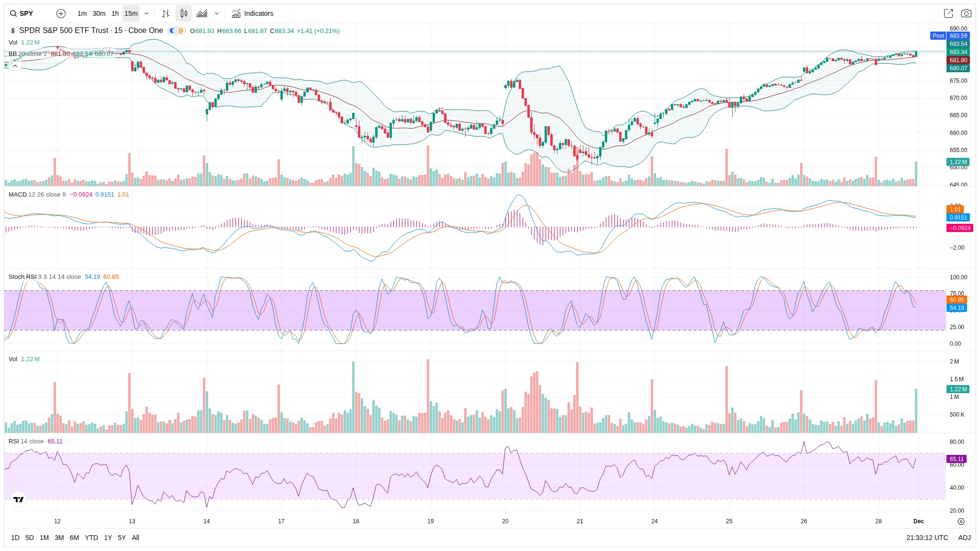Toggle extended hours session indicator
This screenshot has width=980, height=551.
(x=172, y=31)
